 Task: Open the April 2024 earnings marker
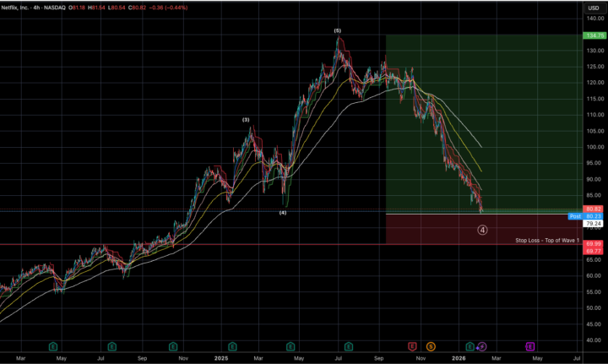pyautogui.click(x=53, y=346)
